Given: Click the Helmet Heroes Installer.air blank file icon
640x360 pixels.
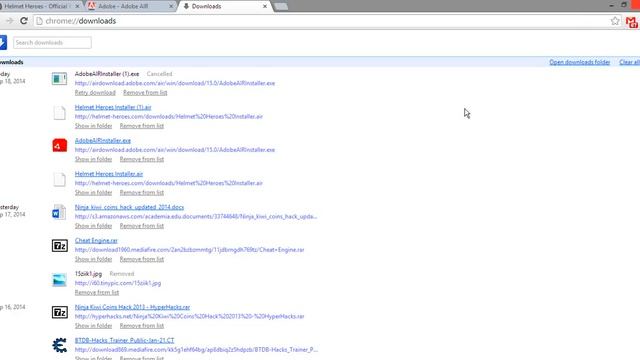Looking at the screenshot, I should tap(60, 179).
